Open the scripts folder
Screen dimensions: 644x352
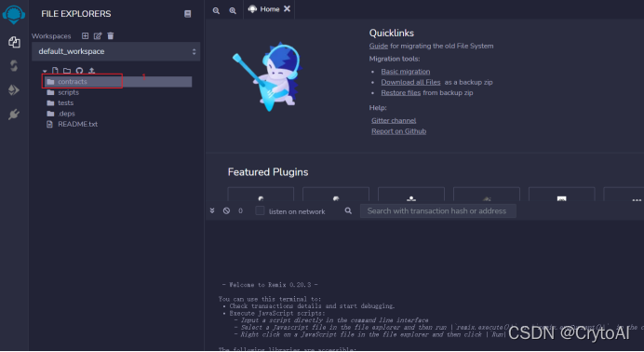pyautogui.click(x=68, y=92)
